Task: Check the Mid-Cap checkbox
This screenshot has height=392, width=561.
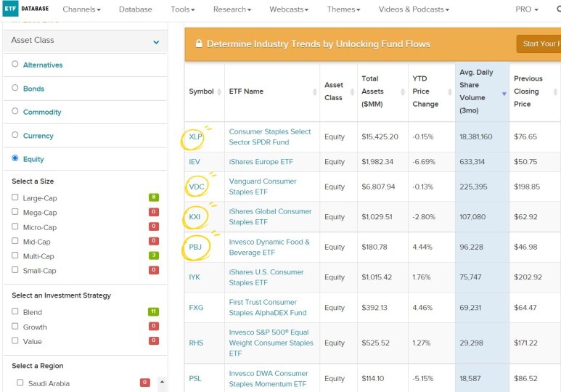Action: click(x=15, y=241)
